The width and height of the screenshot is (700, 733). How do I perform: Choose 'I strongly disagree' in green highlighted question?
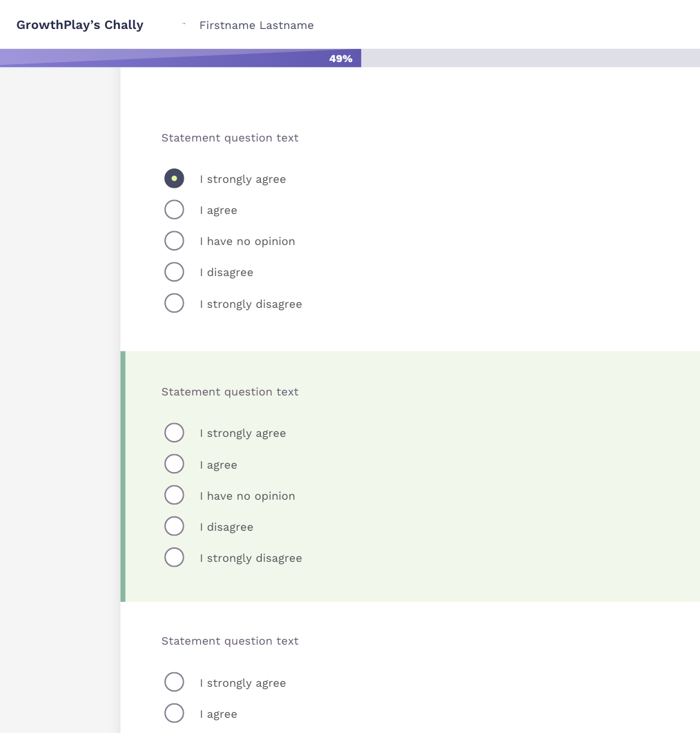point(174,557)
